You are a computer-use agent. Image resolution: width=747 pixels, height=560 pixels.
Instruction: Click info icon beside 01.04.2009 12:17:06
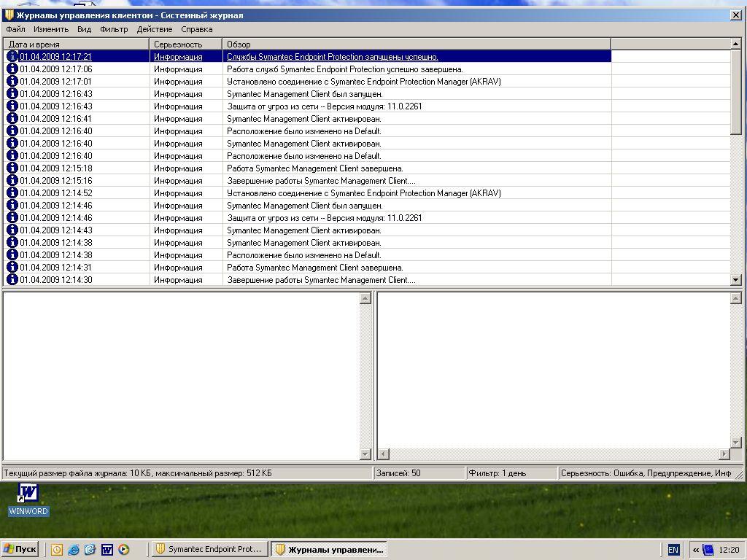pyautogui.click(x=12, y=69)
